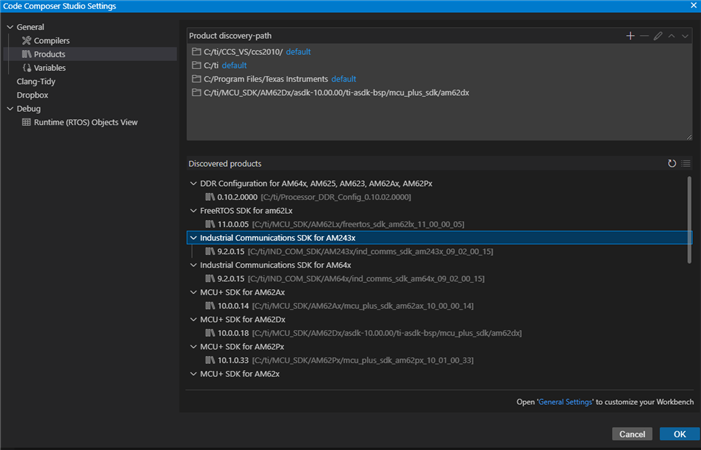
Task: Select C:/ti/Processor_DDR_Config_0.10.02.0000 path text
Action: pyautogui.click(x=336, y=197)
